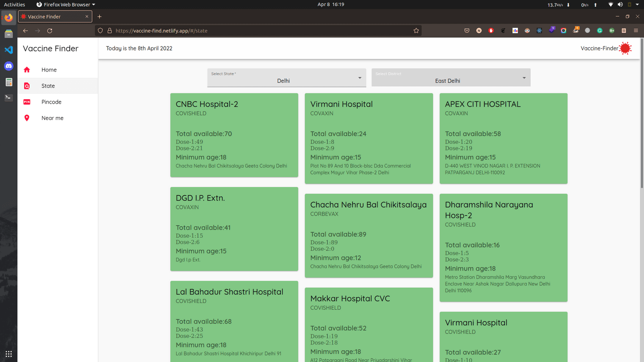This screenshot has width=644, height=362.
Task: Click the Vaccine Finder browser tab
Action: tap(55, 17)
